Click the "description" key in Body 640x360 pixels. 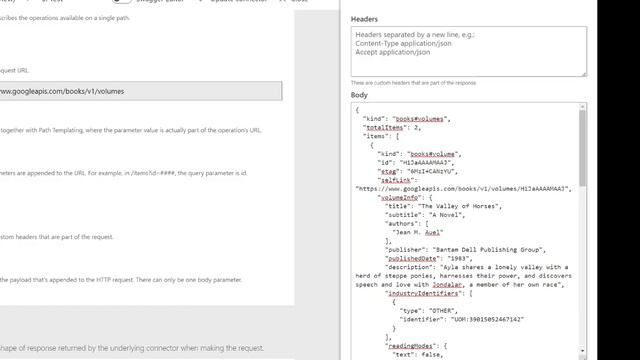click(x=411, y=267)
